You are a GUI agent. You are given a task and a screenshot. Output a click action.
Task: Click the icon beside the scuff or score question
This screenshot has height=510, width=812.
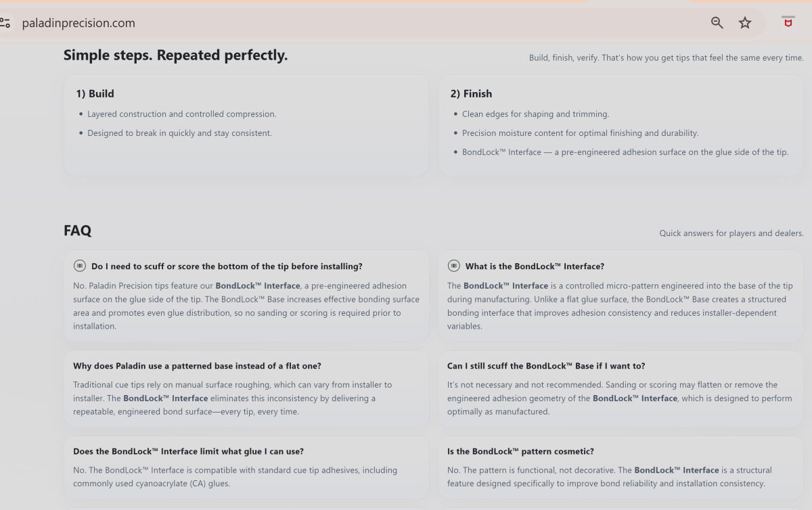[x=80, y=266]
